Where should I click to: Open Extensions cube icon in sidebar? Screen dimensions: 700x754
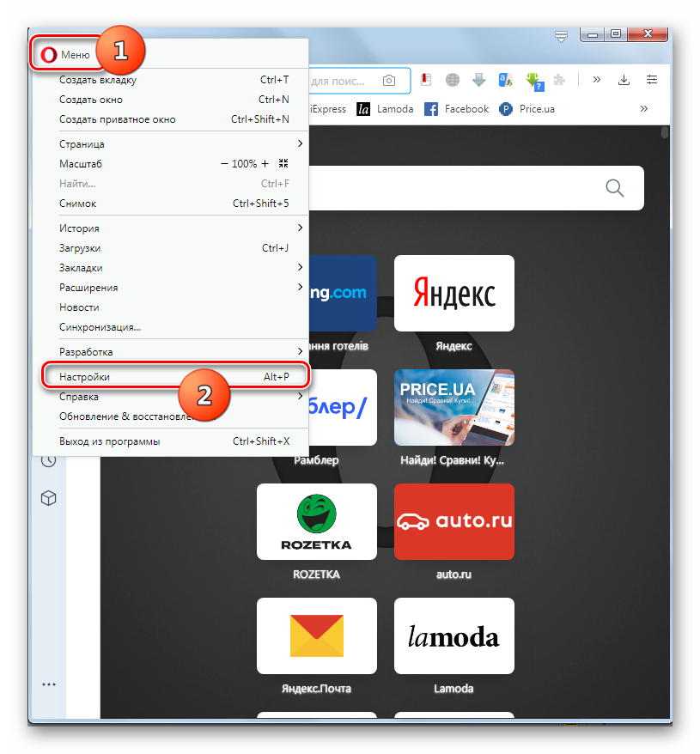(x=49, y=498)
